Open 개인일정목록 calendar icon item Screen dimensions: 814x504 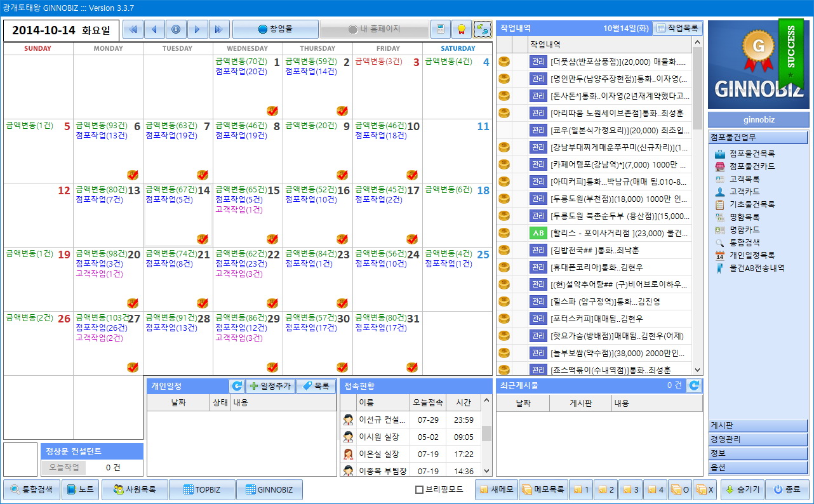(x=752, y=255)
